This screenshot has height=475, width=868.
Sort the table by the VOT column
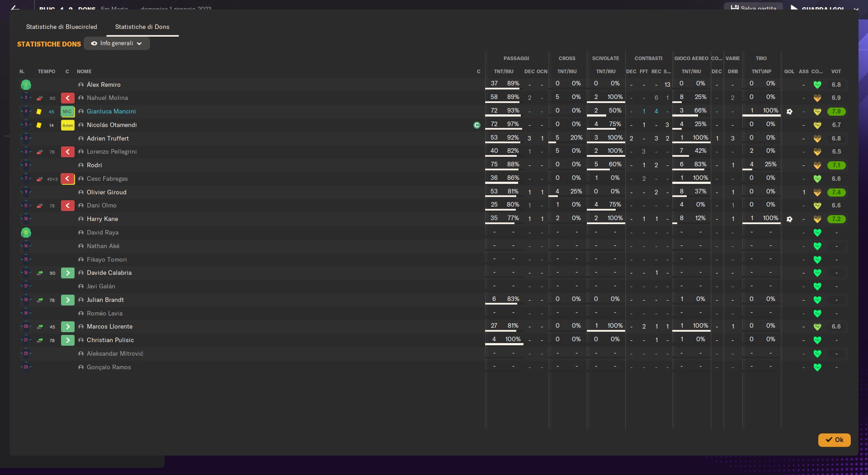click(x=836, y=71)
